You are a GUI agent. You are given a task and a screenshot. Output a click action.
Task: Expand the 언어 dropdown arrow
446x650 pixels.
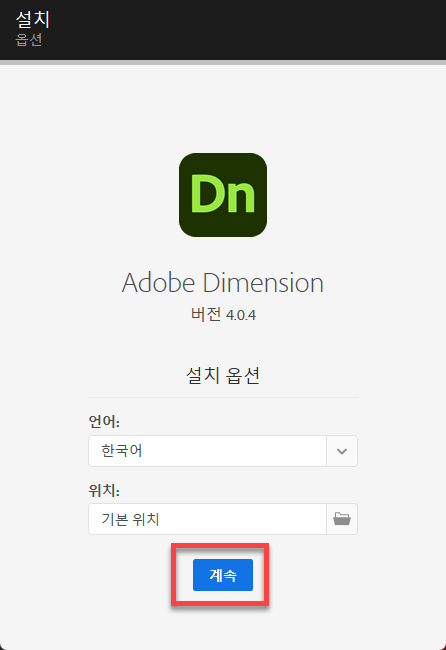click(342, 451)
